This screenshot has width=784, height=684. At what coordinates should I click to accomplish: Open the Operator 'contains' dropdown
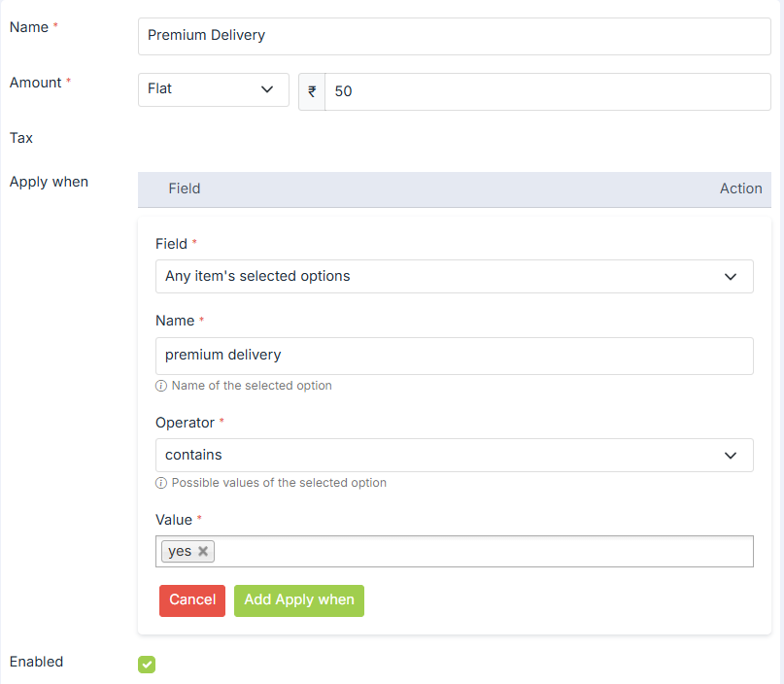[x=454, y=456]
